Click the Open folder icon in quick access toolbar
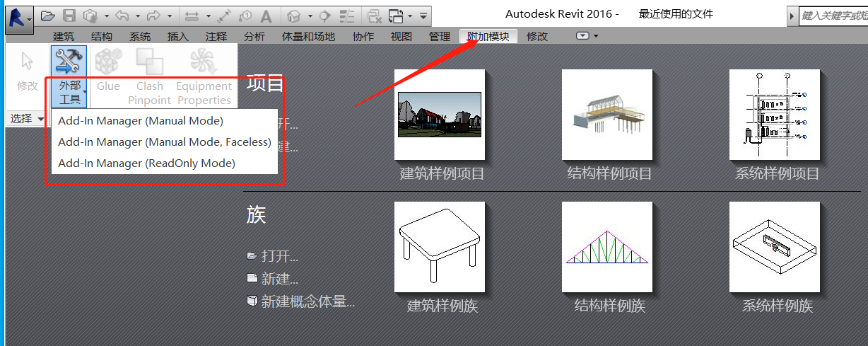868x346 pixels. pyautogui.click(x=48, y=16)
